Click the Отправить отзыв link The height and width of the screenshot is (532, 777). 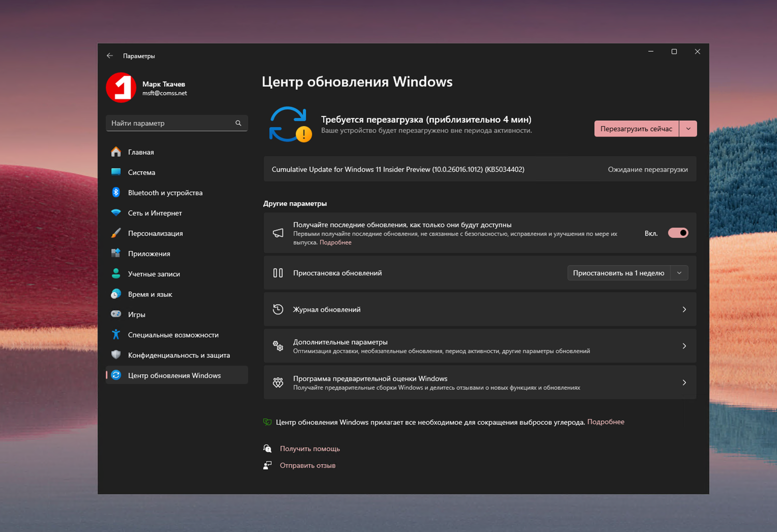pos(308,465)
